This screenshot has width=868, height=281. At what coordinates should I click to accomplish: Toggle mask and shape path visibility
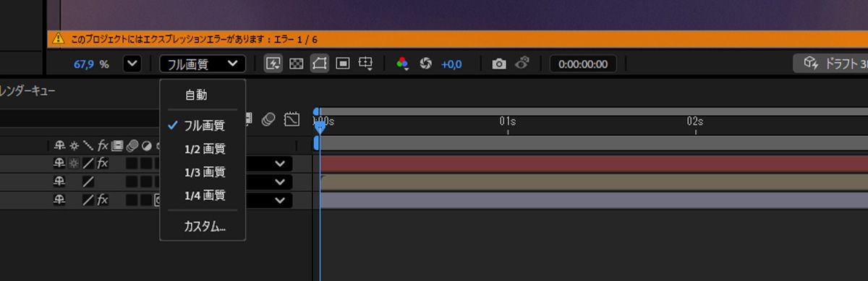pyautogui.click(x=319, y=64)
